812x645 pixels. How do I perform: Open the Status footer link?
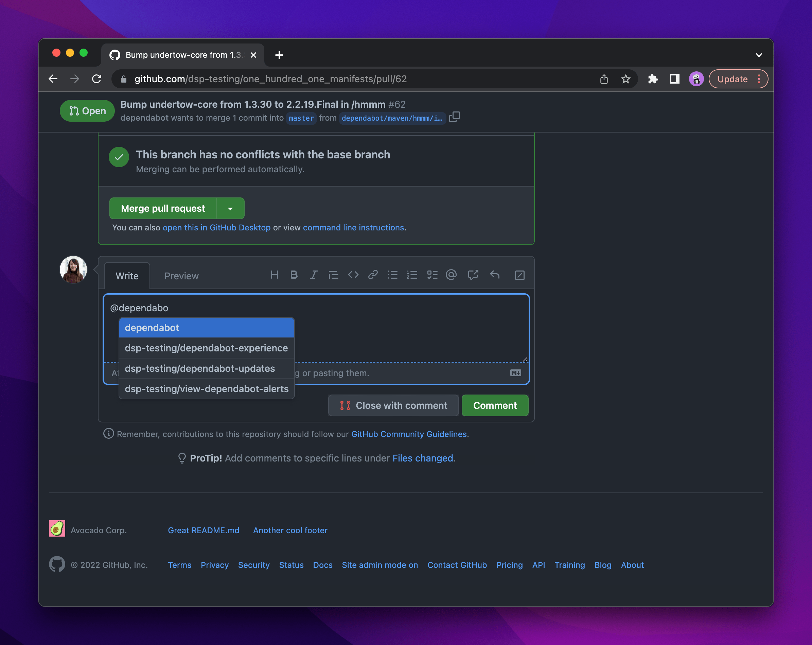(291, 565)
